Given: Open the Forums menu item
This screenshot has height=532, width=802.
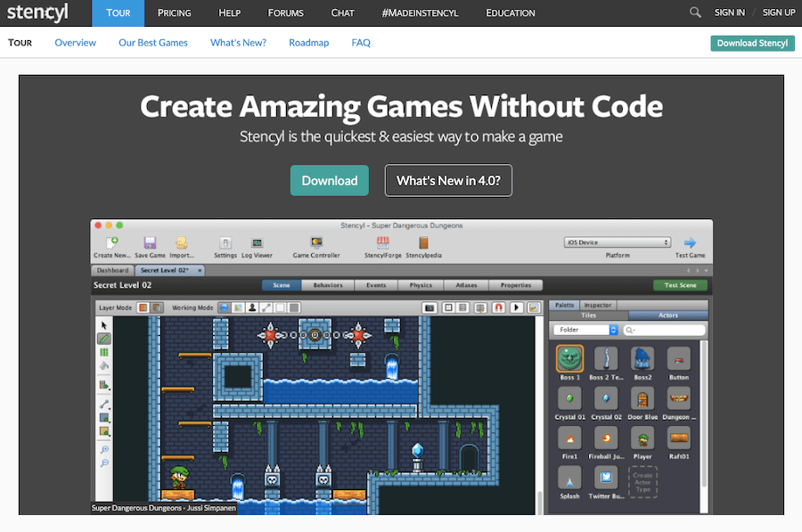Looking at the screenshot, I should pos(285,12).
